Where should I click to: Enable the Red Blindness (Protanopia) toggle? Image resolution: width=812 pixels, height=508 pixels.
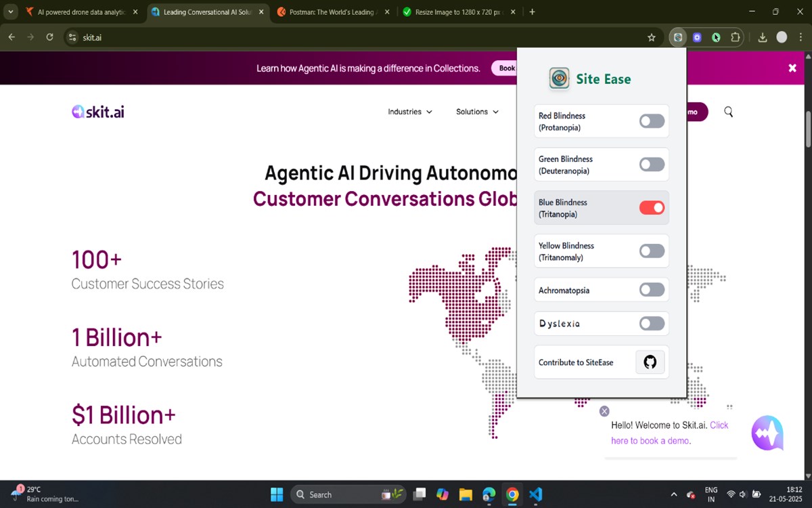tap(652, 121)
